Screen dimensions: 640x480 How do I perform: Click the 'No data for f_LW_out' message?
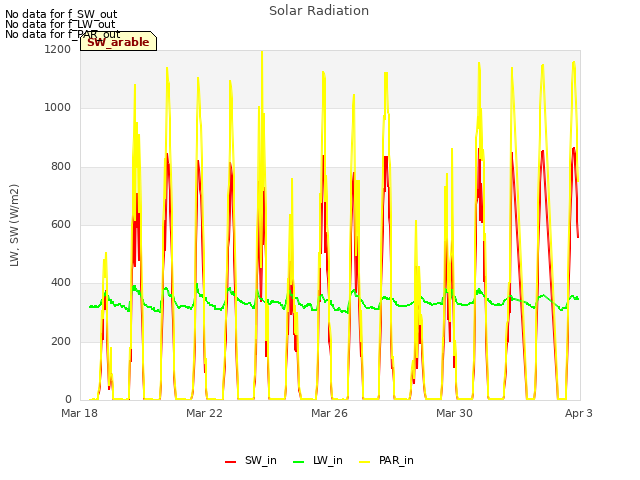point(60,24)
